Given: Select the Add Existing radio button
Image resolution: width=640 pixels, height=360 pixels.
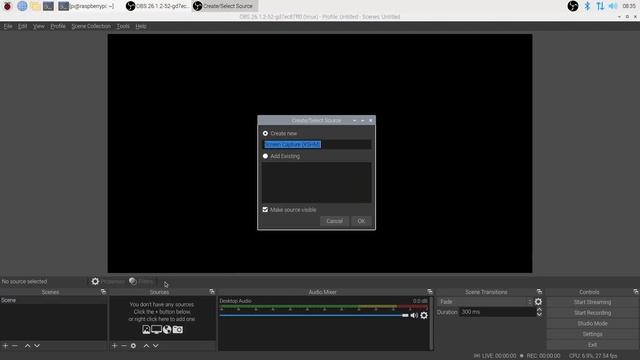Looking at the screenshot, I should click(x=265, y=156).
